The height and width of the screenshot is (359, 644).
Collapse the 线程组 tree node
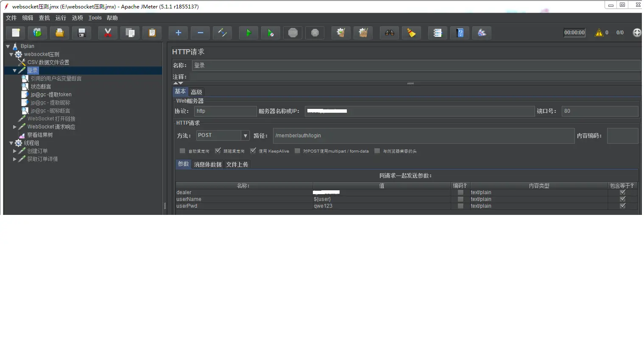tap(11, 143)
